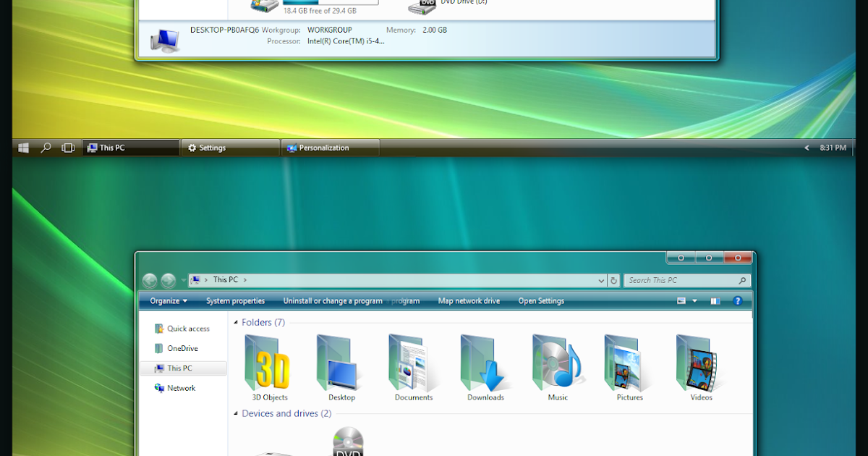
Task: Refresh the This PC address bar
Action: coord(614,280)
